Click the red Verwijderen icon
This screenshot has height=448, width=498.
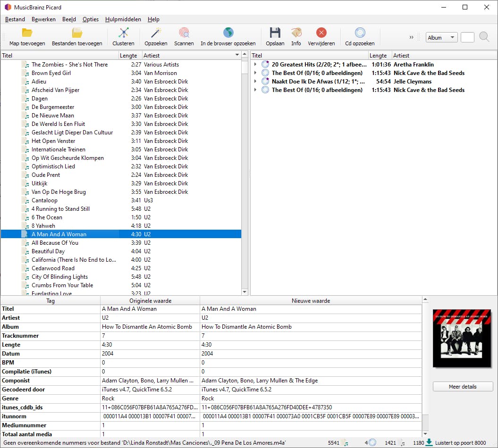coord(321,33)
